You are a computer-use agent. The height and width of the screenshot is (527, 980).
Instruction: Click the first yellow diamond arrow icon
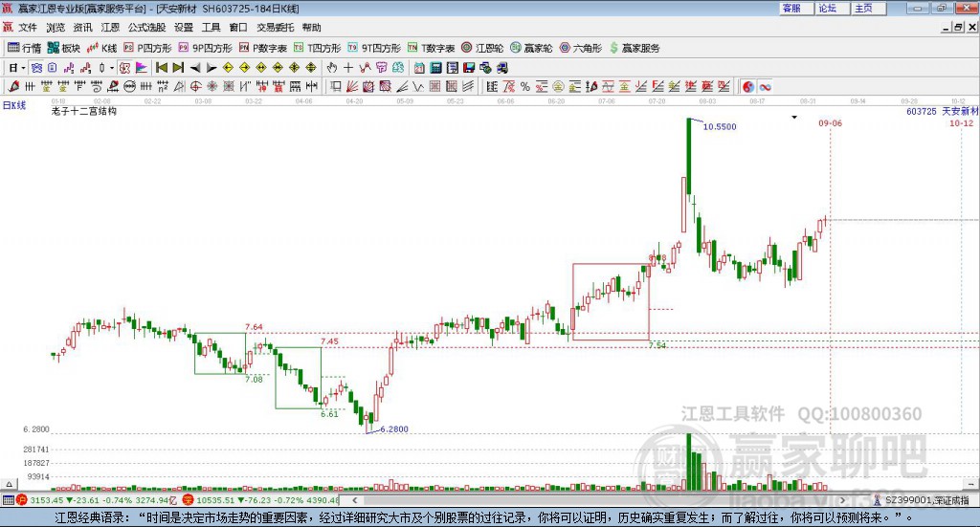pyautogui.click(x=228, y=68)
